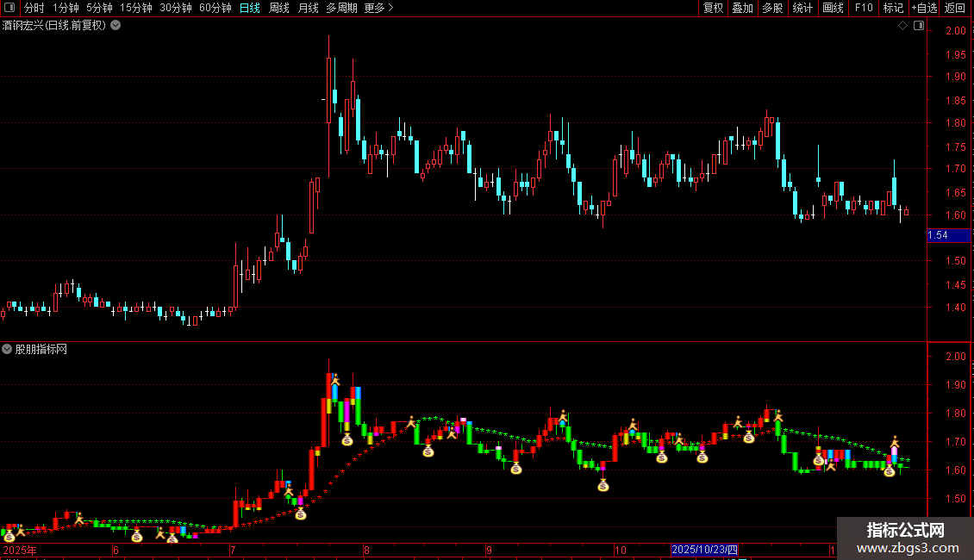Select the 30分钟 period

tap(176, 8)
